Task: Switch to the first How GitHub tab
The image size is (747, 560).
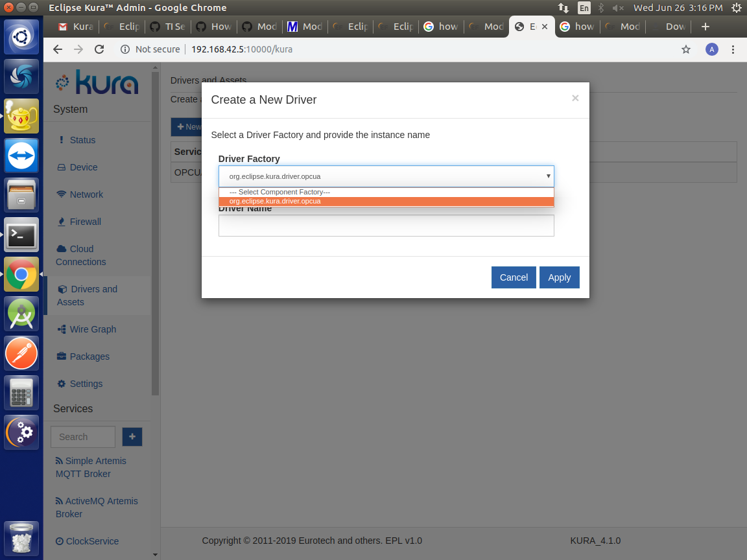Action: [214, 27]
